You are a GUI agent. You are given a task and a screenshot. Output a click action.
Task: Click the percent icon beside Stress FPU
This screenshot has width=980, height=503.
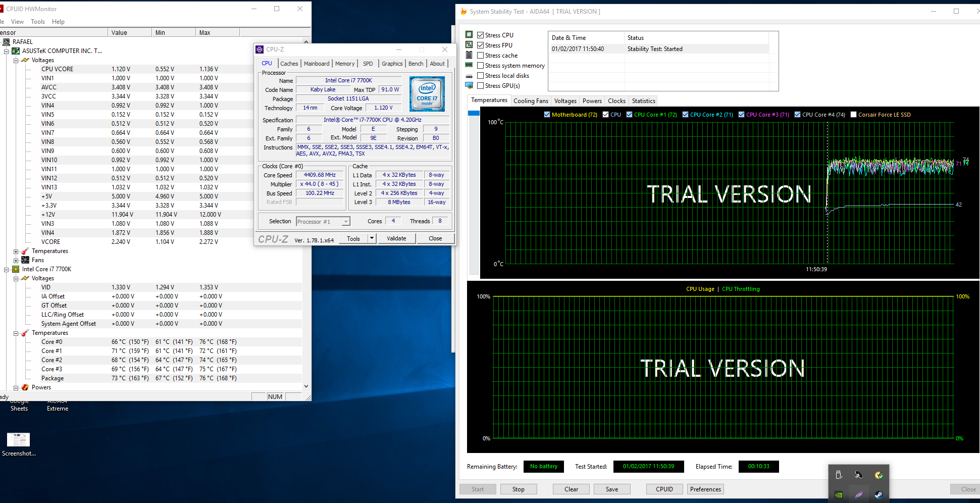469,44
